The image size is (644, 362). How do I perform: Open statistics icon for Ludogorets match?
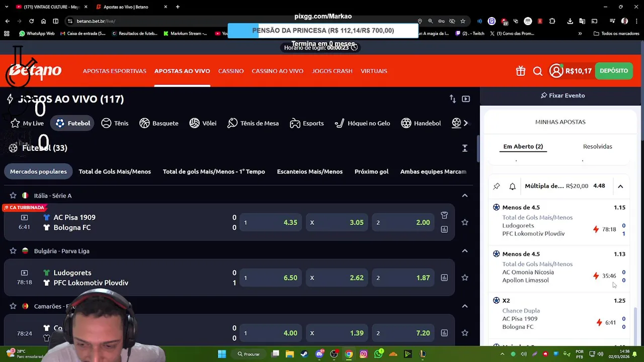444,278
